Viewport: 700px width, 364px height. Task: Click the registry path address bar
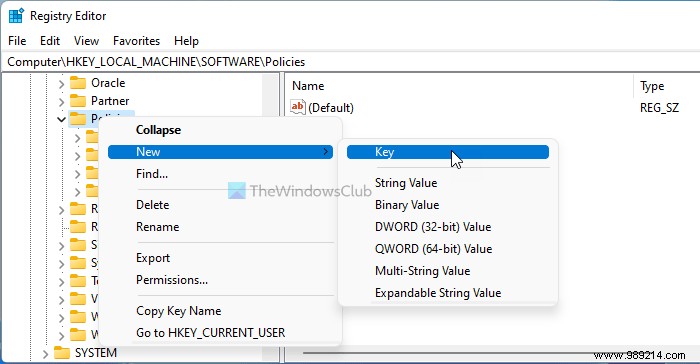350,62
